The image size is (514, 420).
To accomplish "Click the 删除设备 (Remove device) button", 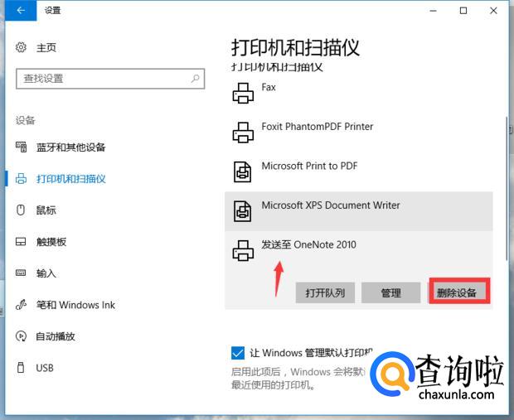I will (x=458, y=292).
